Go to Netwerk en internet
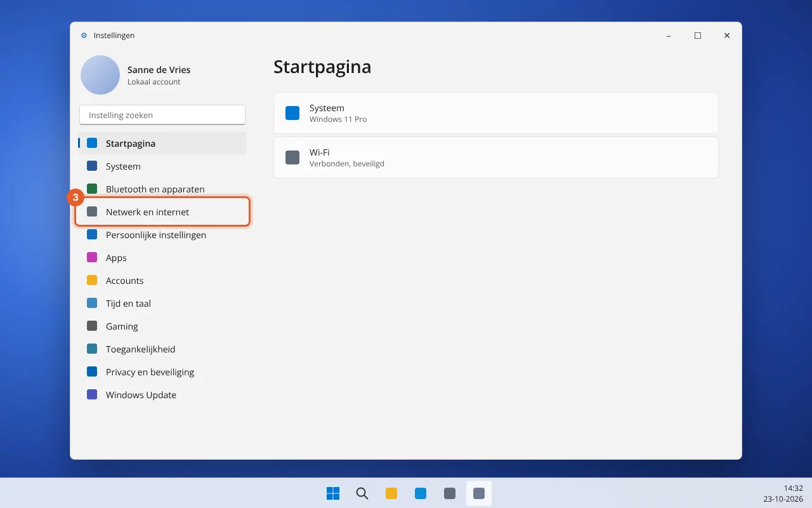Viewport: 812px width, 508px height. (x=162, y=212)
